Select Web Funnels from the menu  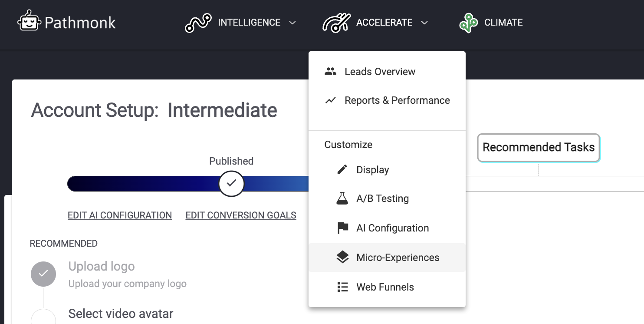385,287
